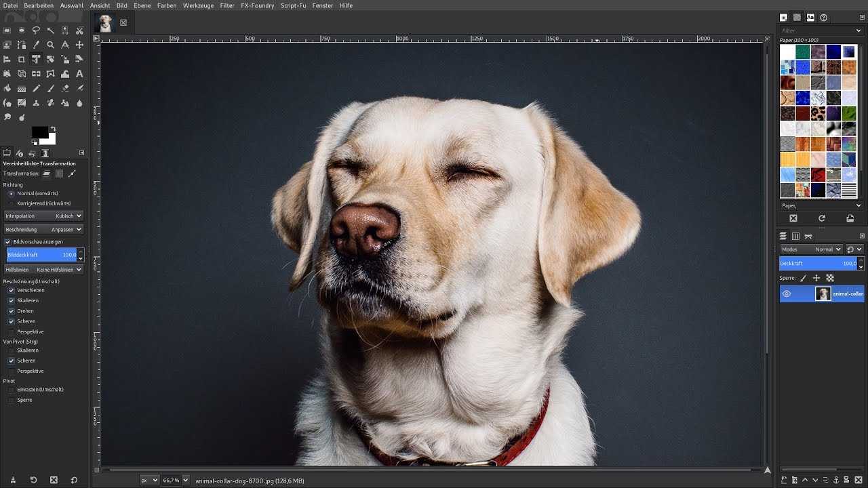Open the Beschneidung Anpassen dropdown
Viewport: 868px width, 488px height.
(x=44, y=229)
